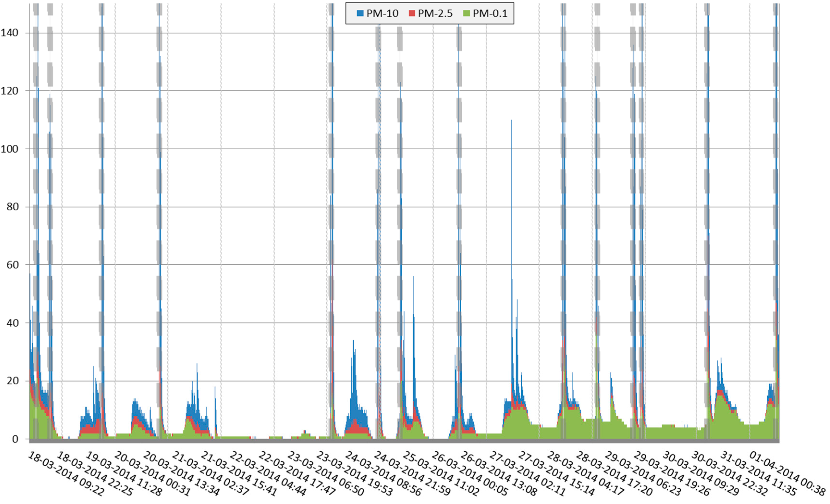Image resolution: width=830 pixels, height=504 pixels.
Task: Click the y-axis value 40
Action: click(12, 323)
